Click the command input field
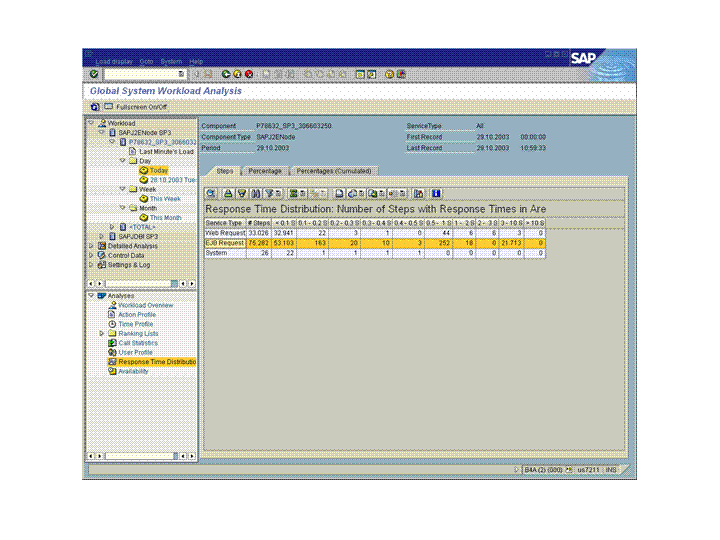This screenshot has height=540, width=720. tap(140, 74)
